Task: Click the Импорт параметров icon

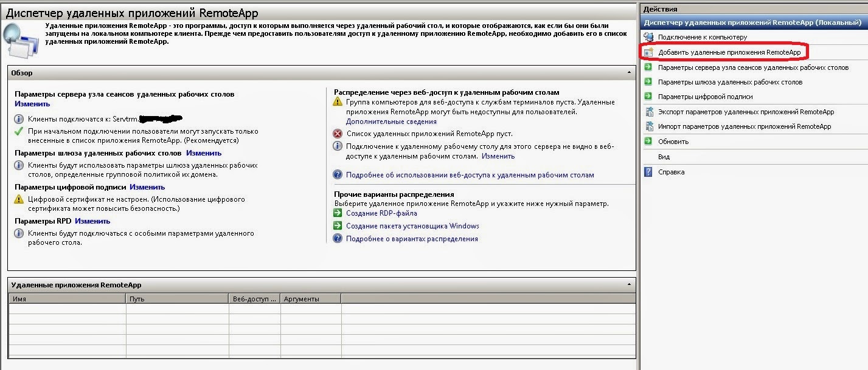Action: pyautogui.click(x=648, y=126)
